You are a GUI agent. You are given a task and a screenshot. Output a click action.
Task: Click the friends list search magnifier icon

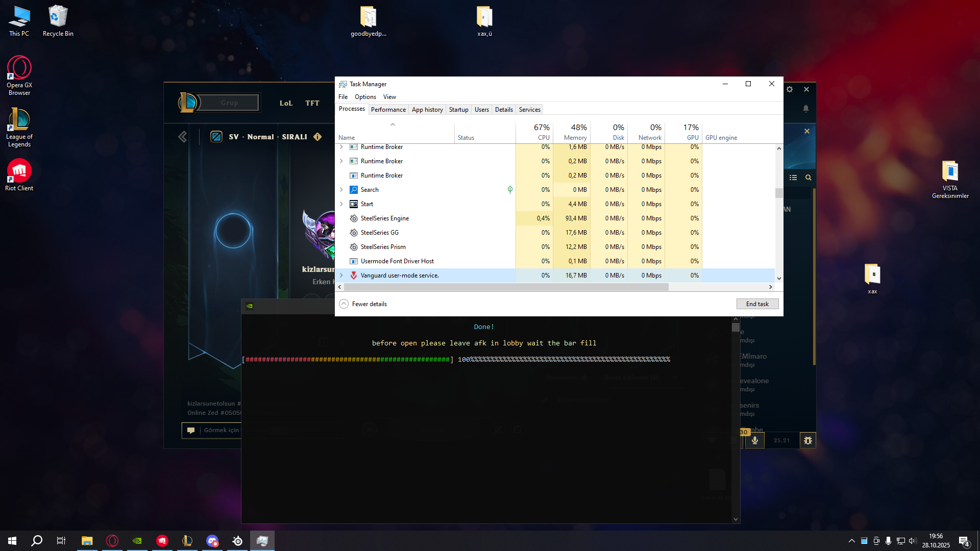pos(808,178)
